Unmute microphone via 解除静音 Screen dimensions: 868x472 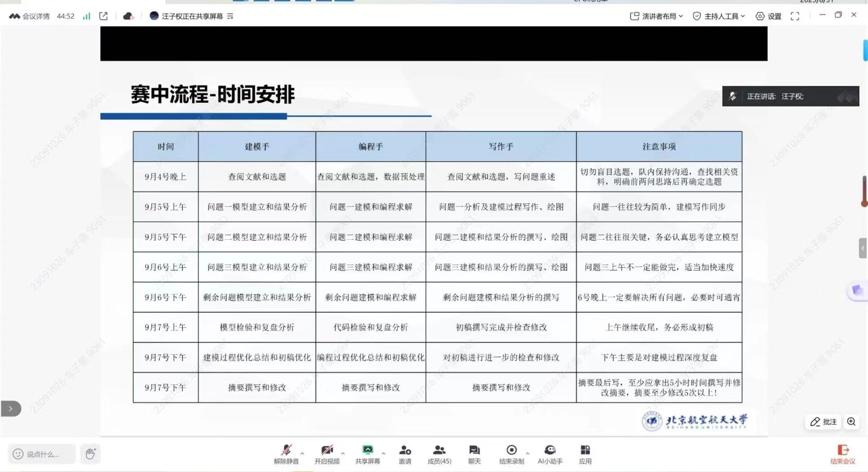[x=286, y=454]
